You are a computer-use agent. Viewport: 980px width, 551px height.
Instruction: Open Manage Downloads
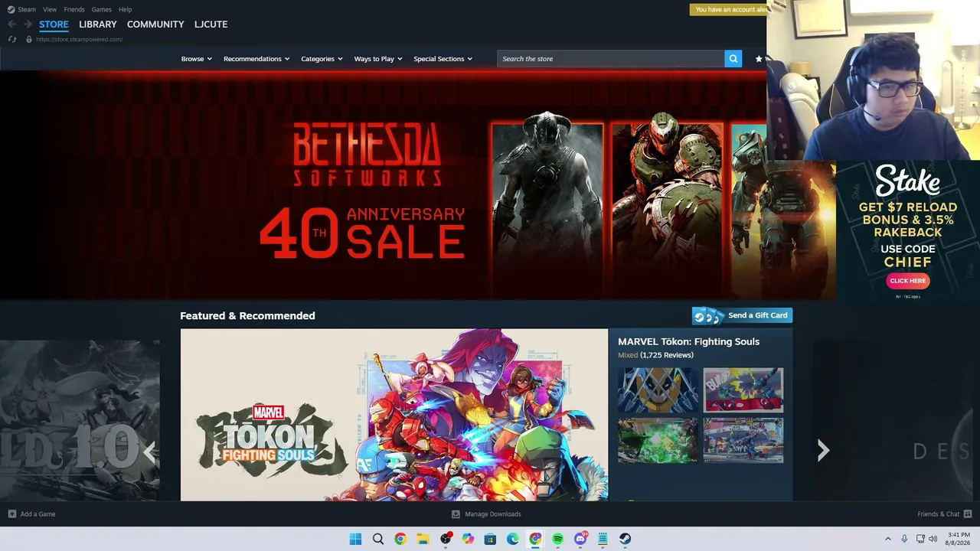(493, 514)
